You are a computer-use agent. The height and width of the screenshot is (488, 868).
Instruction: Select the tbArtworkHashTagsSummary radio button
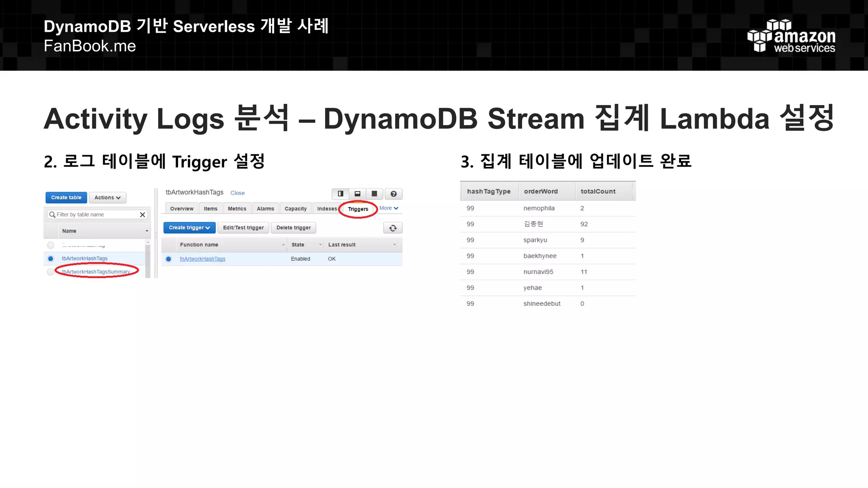[50, 272]
